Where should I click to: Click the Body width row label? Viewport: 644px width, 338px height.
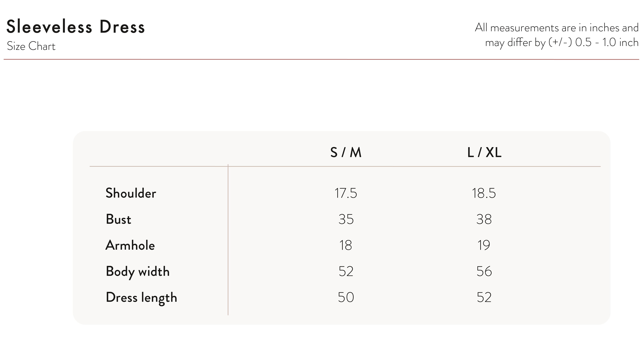point(138,272)
